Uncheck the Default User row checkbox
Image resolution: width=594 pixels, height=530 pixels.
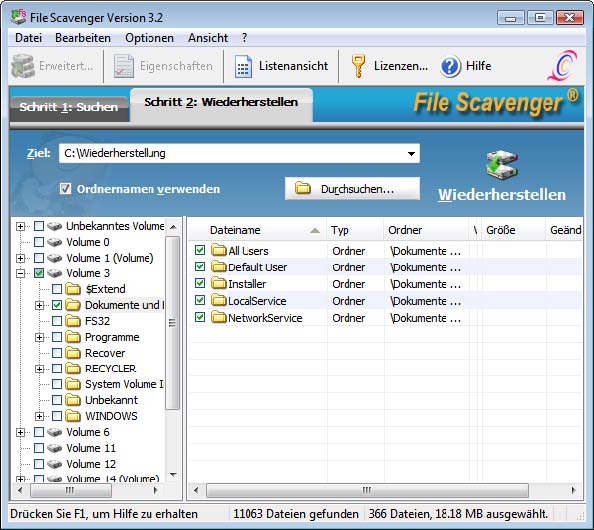(200, 267)
